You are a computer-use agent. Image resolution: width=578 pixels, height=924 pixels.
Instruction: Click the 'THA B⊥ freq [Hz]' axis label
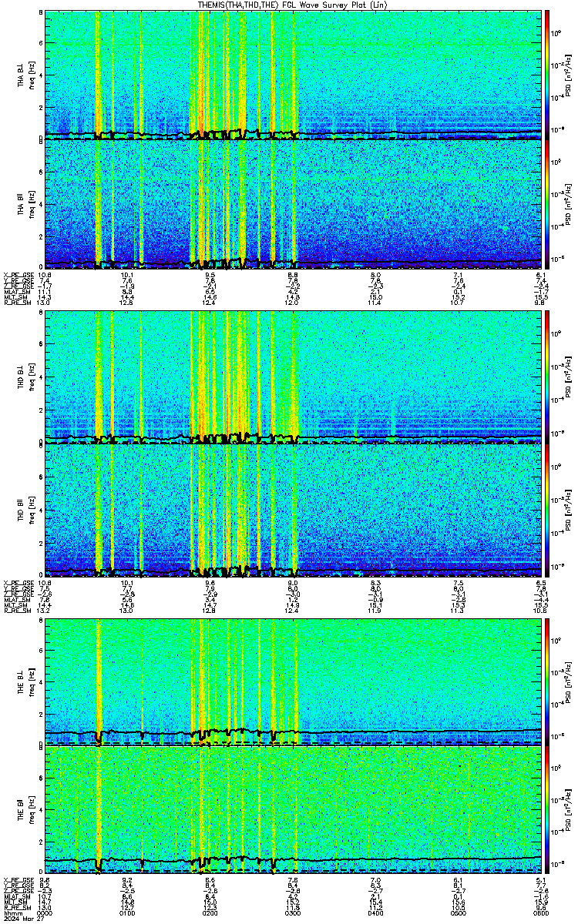pos(26,75)
